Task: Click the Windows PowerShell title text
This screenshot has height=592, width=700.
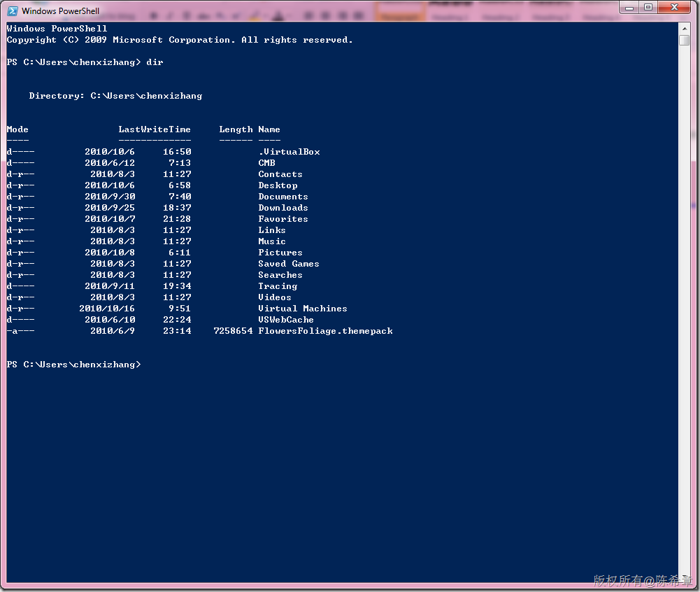Action: 60,10
